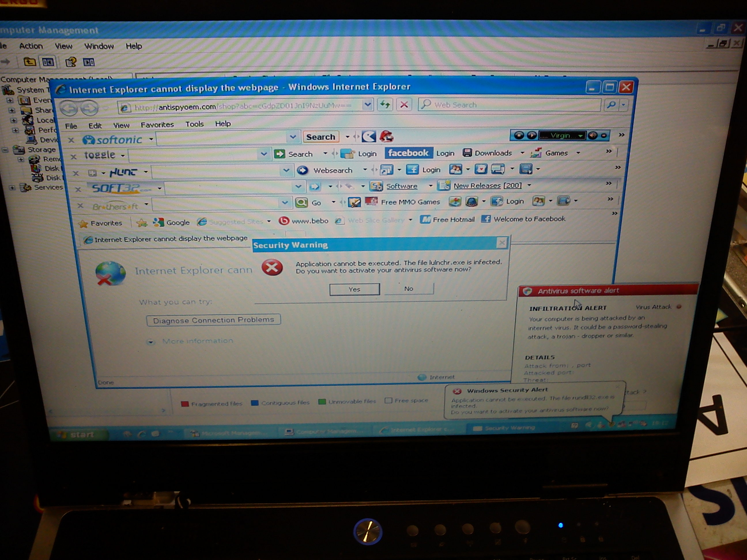Click the Stop loading red X icon
This screenshot has height=560, width=747.
(404, 105)
